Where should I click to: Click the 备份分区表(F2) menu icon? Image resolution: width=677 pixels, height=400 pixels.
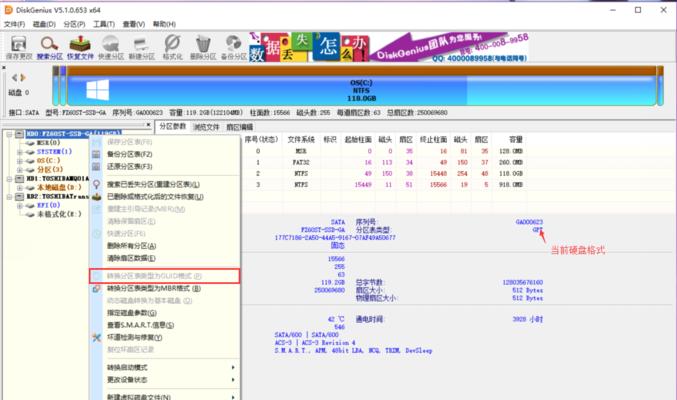pyautogui.click(x=96, y=154)
